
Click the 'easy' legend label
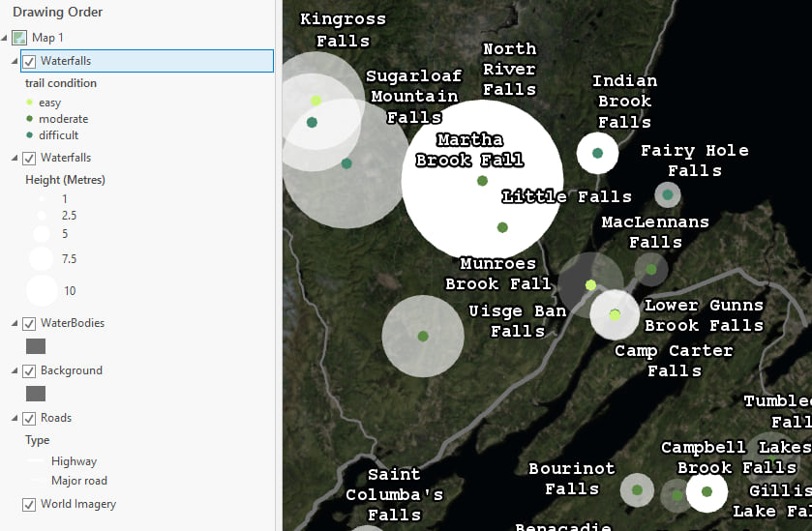pos(49,103)
